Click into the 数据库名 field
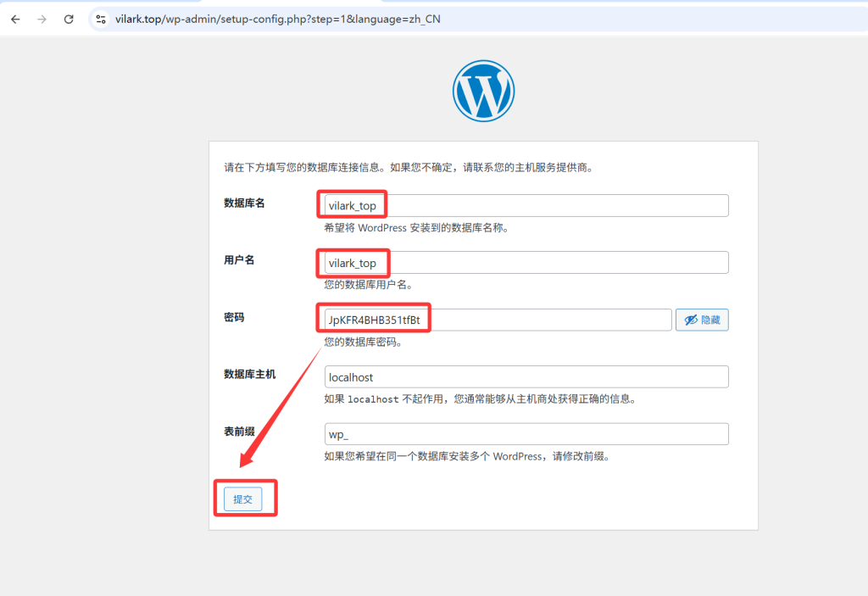 [x=526, y=205]
